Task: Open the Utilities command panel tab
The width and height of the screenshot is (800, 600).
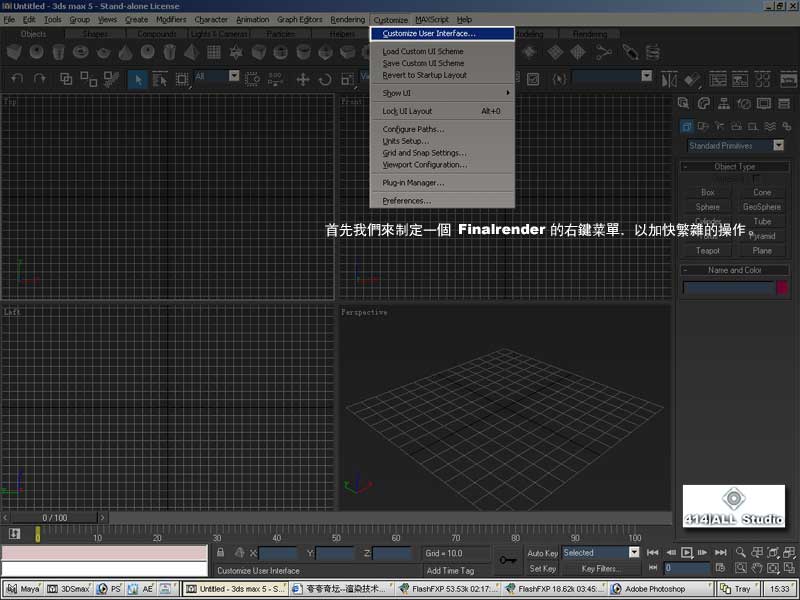Action: pos(784,104)
